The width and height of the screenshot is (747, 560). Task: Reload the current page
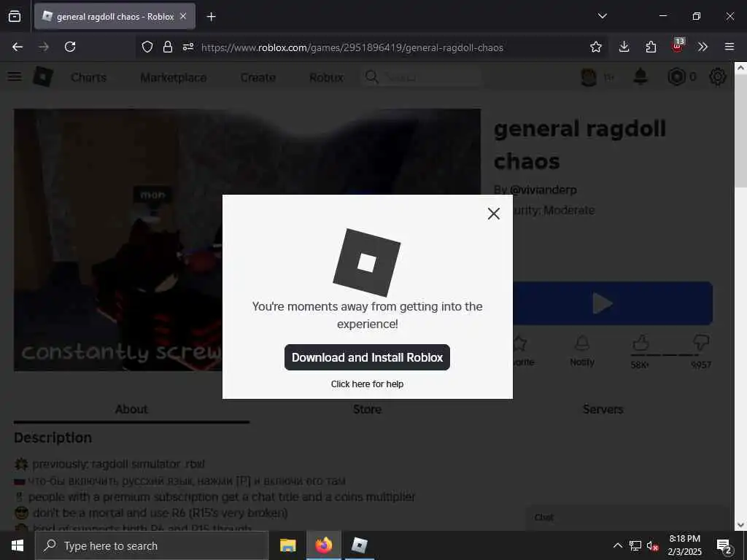pyautogui.click(x=70, y=47)
